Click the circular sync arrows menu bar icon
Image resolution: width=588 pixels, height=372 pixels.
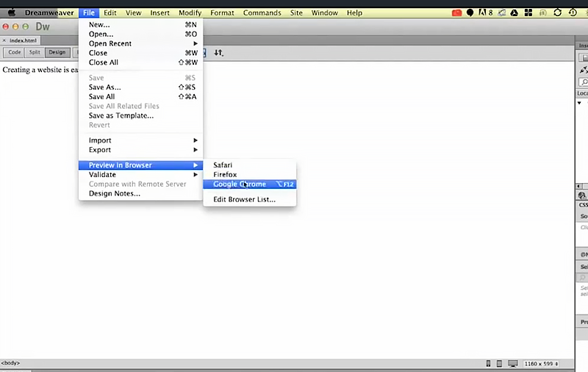pyautogui.click(x=558, y=12)
